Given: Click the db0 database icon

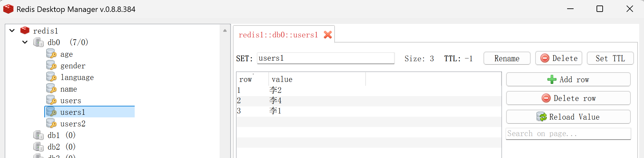Looking at the screenshot, I should (x=38, y=42).
